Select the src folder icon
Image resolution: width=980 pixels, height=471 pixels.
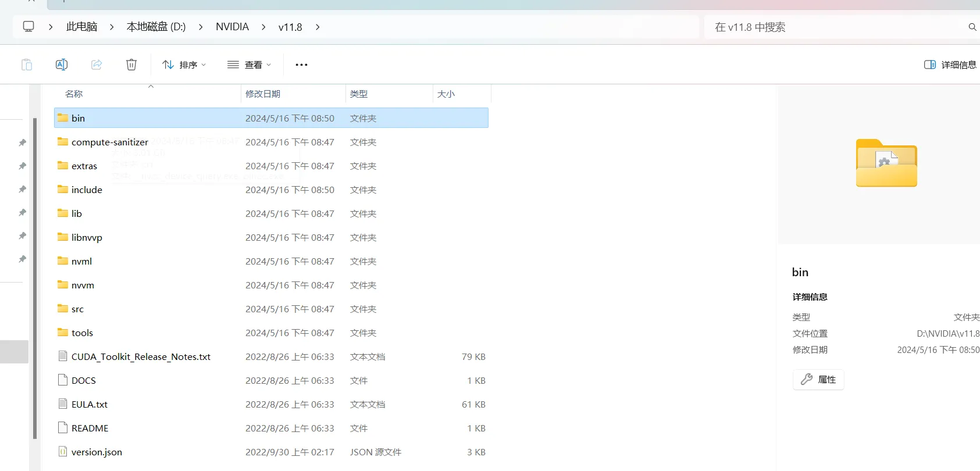[x=63, y=308]
